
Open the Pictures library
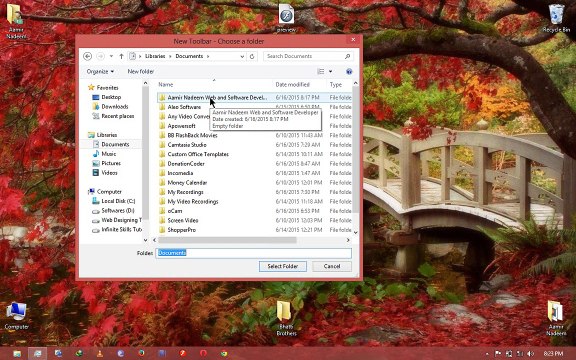pos(111,163)
